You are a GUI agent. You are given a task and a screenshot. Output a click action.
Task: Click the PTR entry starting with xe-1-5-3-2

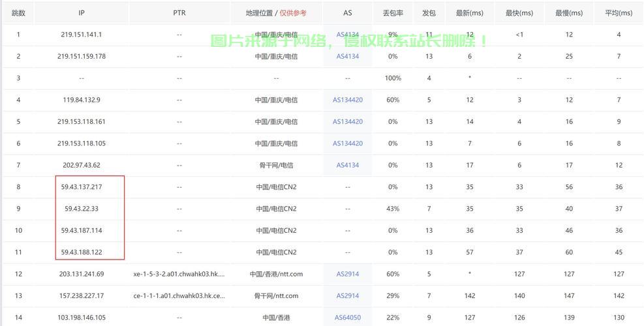(x=179, y=274)
